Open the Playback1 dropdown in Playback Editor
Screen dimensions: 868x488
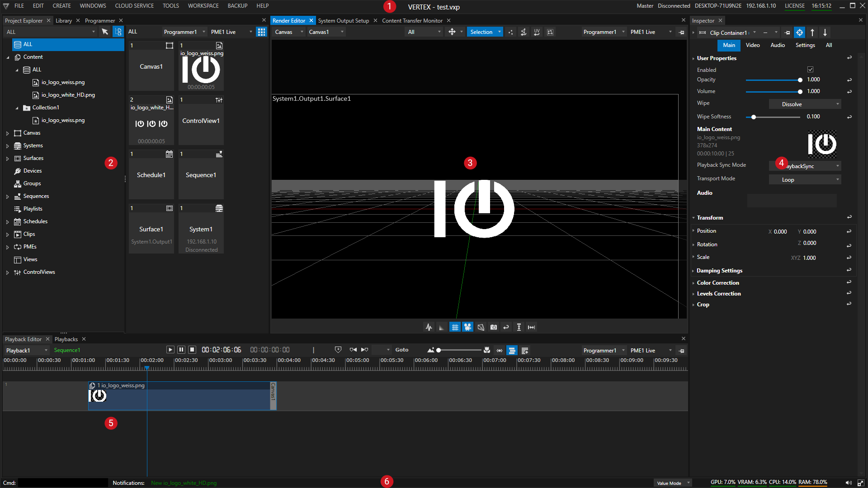[x=27, y=351]
